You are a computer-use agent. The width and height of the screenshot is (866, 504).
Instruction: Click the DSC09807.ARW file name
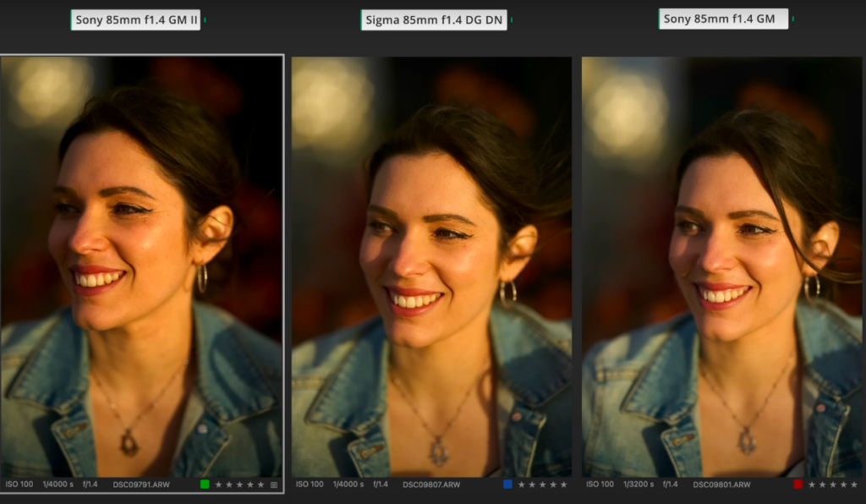[431, 485]
